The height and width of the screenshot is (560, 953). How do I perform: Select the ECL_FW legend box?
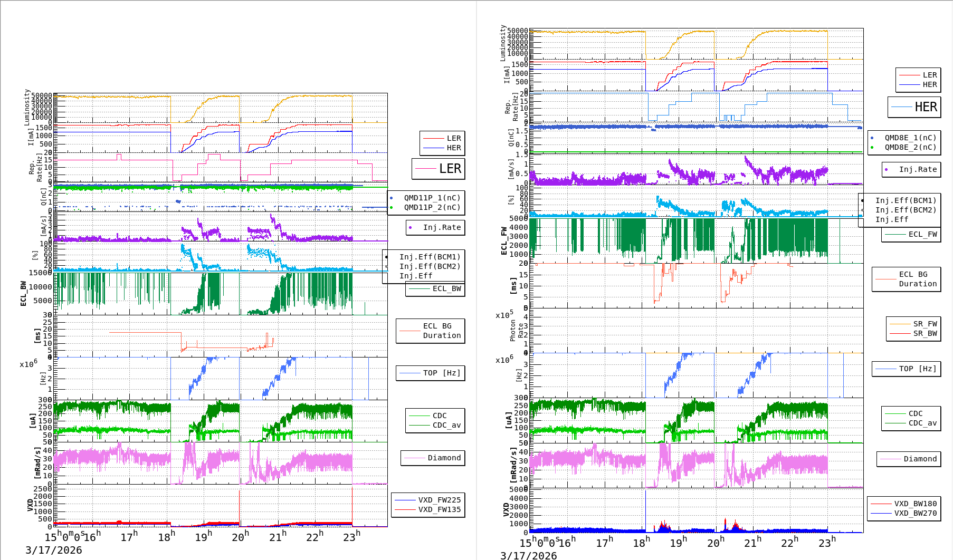tap(911, 235)
